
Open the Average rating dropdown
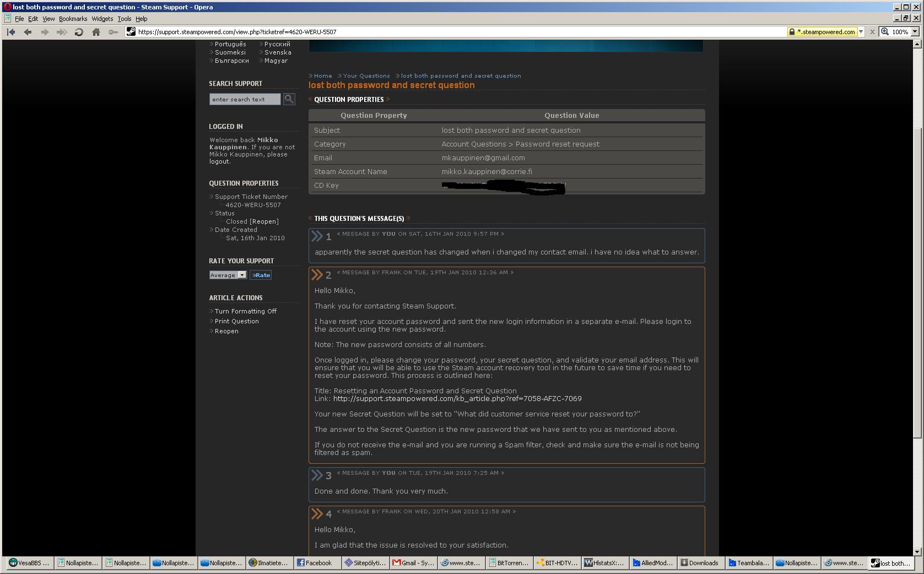228,275
